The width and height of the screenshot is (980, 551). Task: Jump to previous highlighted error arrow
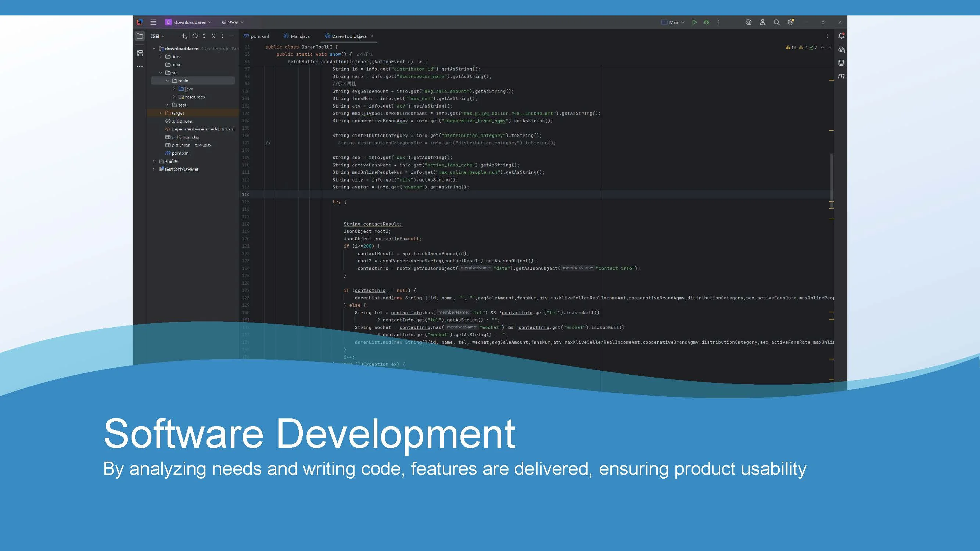[x=822, y=47]
